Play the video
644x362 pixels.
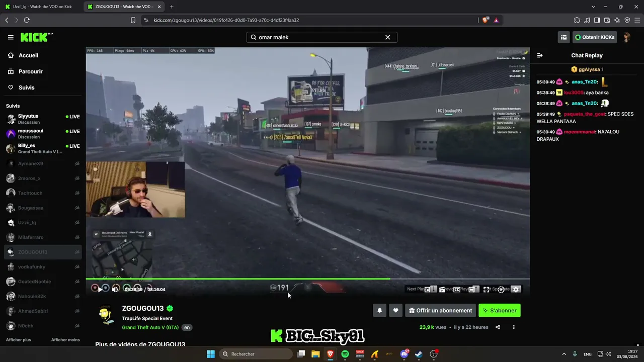tap(100, 289)
